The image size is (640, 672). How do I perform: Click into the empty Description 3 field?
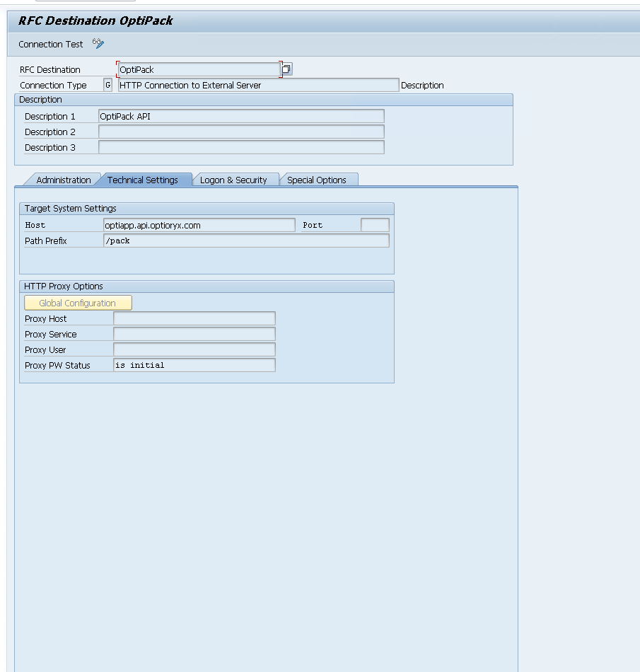coord(241,147)
